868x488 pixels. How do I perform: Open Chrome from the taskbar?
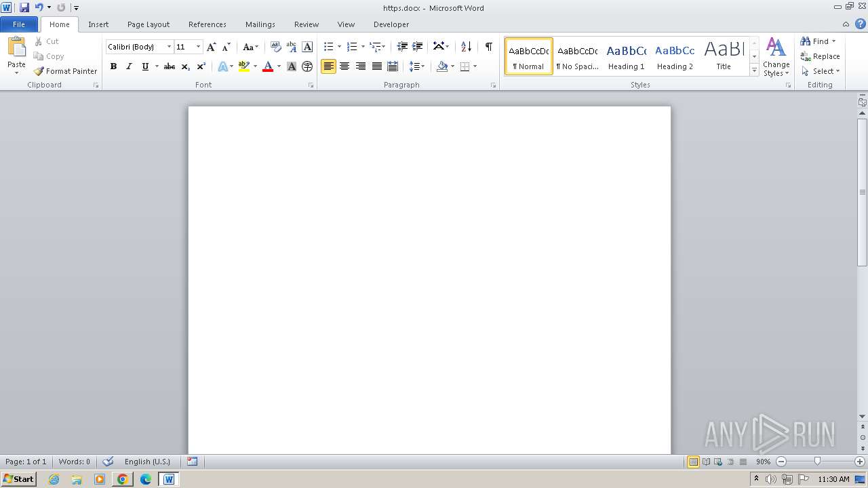123,479
